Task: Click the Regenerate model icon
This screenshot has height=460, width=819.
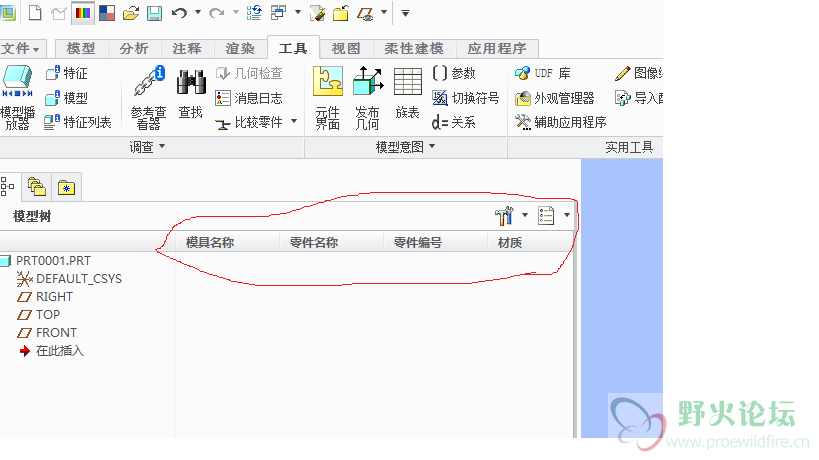Action: (x=254, y=13)
